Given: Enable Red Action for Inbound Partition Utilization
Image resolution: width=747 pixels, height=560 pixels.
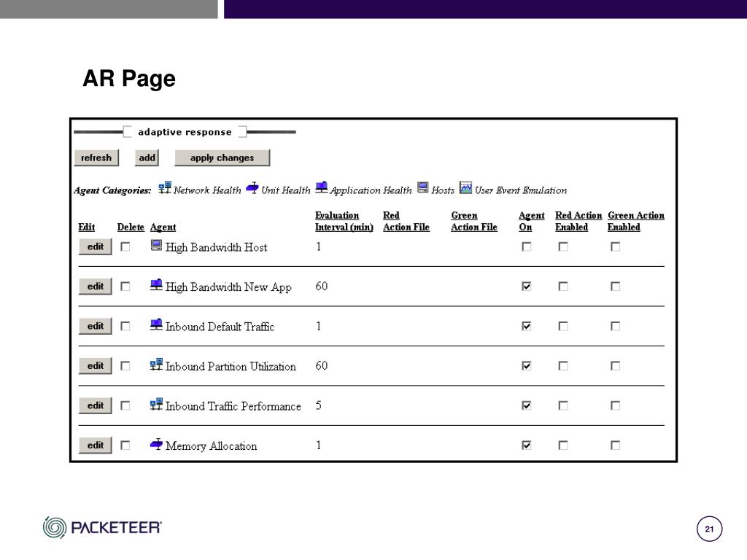Looking at the screenshot, I should [x=563, y=366].
